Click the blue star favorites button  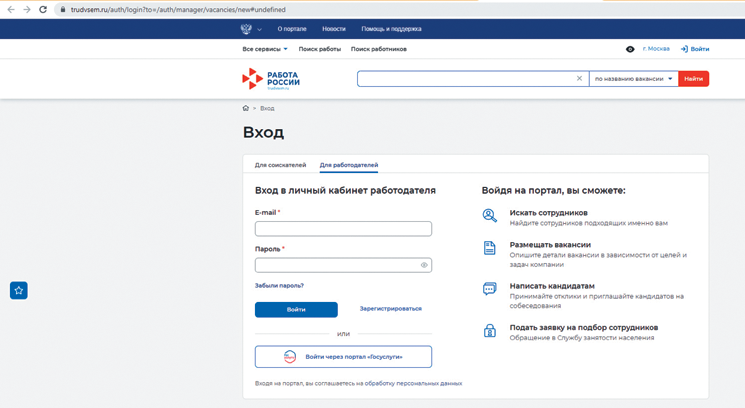[19, 290]
